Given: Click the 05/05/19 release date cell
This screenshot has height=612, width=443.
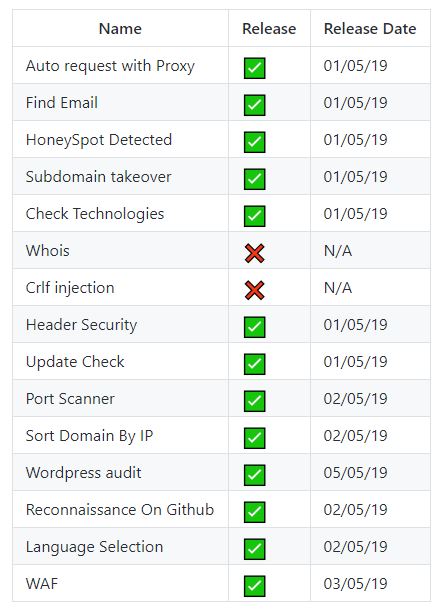Looking at the screenshot, I should point(356,473).
